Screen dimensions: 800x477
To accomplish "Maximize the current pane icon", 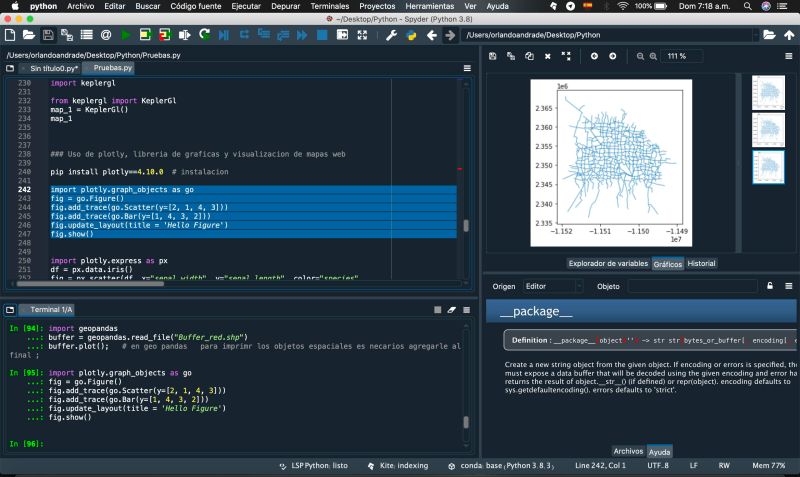I will tap(342, 35).
